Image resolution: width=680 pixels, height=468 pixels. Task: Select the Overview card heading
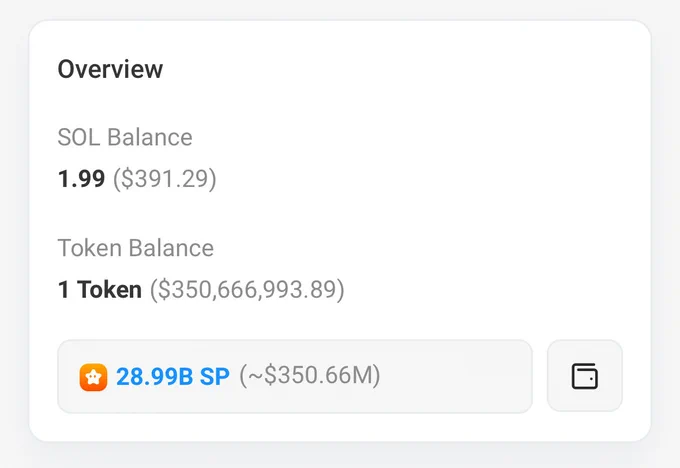coord(110,69)
